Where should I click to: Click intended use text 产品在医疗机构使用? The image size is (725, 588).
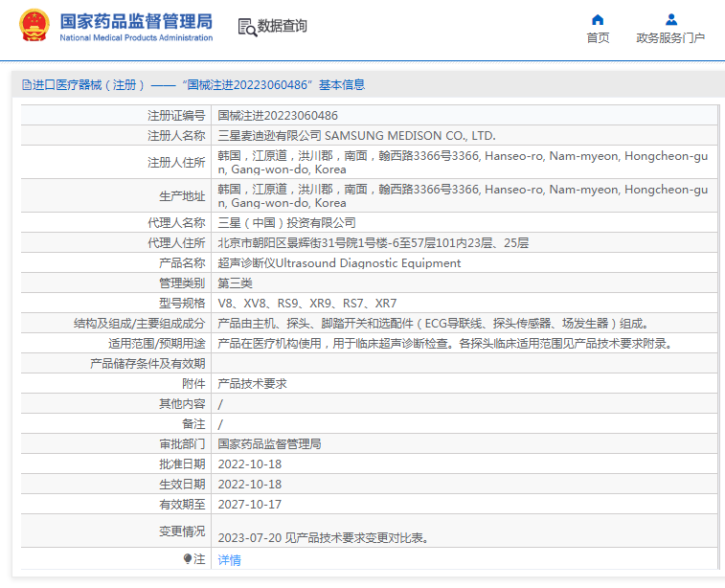point(445,344)
